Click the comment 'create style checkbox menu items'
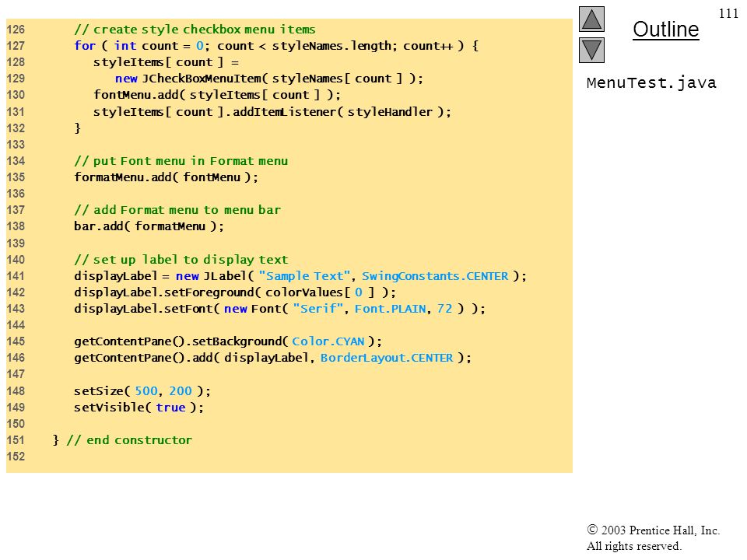Image resolution: width=747 pixels, height=560 pixels. (x=195, y=30)
